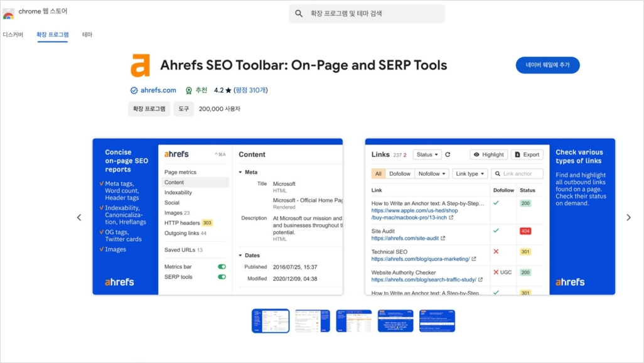Viewport: 644px width, 363px height.
Task: Click the Modified date 2020/12/09, 04:38
Action: 295,279
